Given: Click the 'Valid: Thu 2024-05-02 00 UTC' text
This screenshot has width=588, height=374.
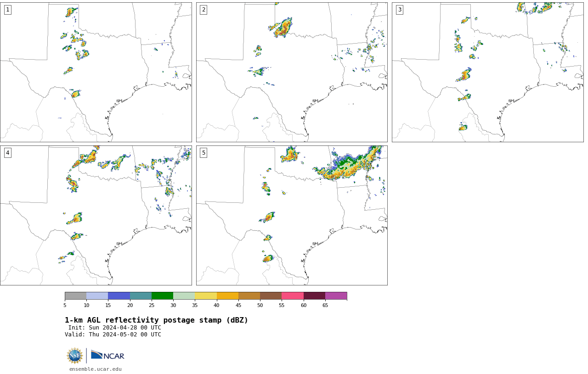Looking at the screenshot, I should pyautogui.click(x=113, y=335).
